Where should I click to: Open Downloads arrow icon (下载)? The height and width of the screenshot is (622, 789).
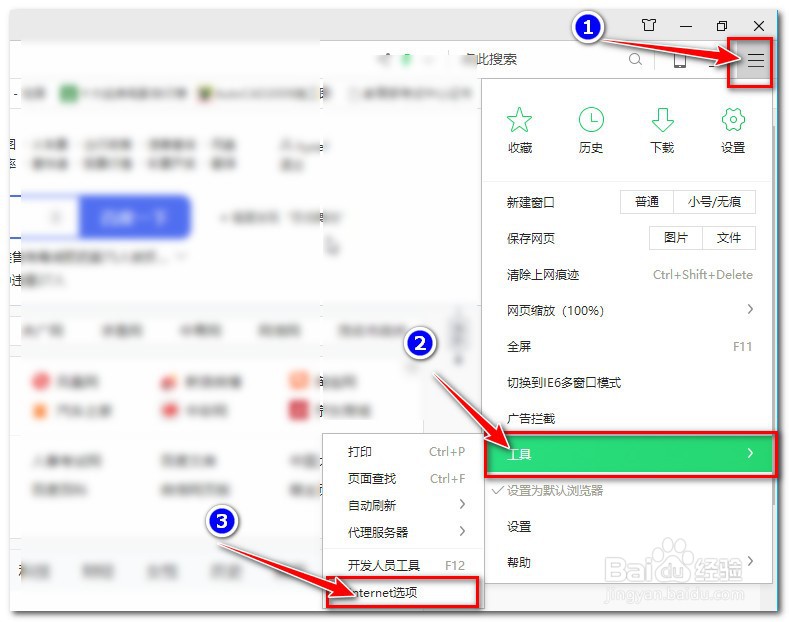click(x=662, y=130)
